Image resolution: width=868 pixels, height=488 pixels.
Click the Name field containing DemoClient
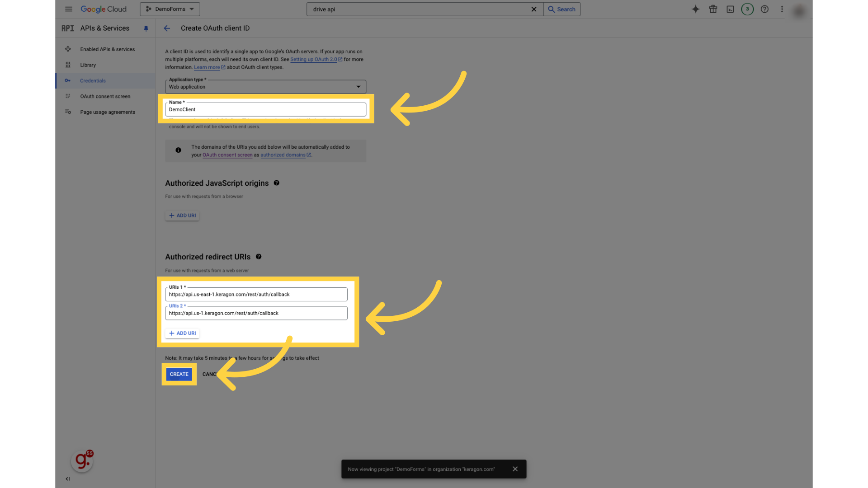(265, 109)
